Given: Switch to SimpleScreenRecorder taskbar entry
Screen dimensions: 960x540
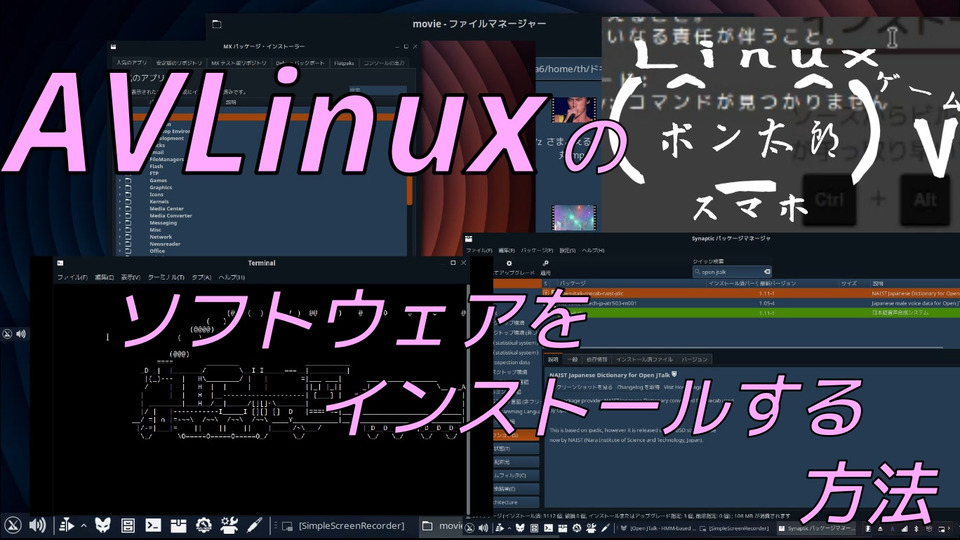Looking at the screenshot, I should 345,525.
